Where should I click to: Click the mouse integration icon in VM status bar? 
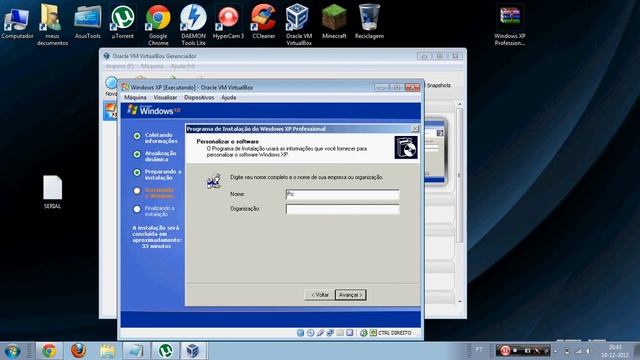click(x=363, y=333)
